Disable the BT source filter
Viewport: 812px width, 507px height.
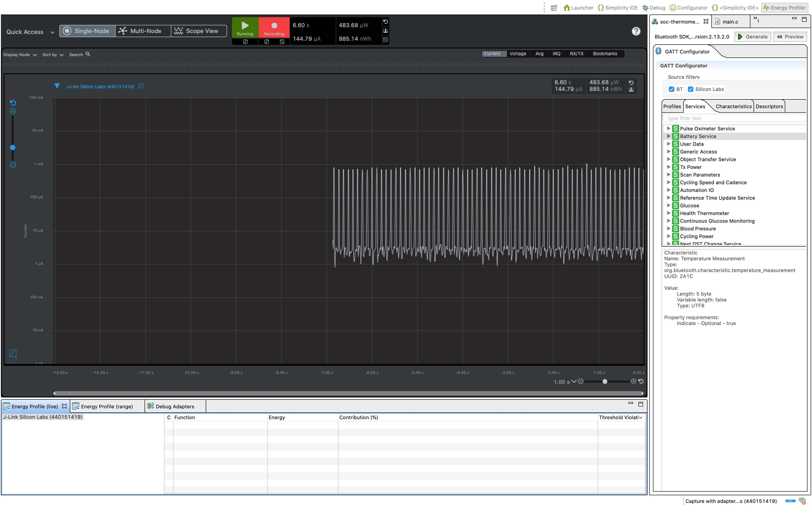[x=671, y=89]
